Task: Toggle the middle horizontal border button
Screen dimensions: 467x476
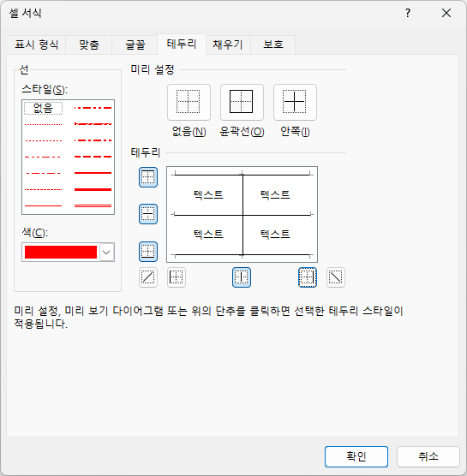Action: (x=148, y=214)
